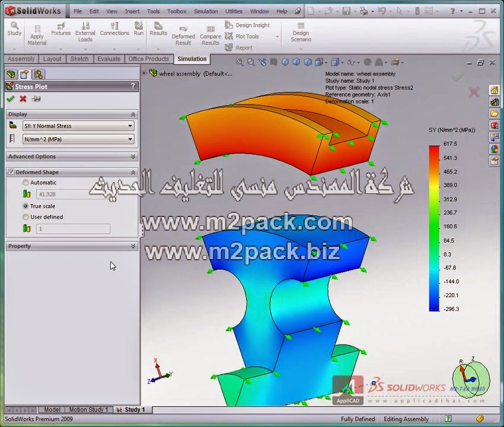Screen dimensions: 504x427
Task: Click the Undo button
Action: point(381,11)
